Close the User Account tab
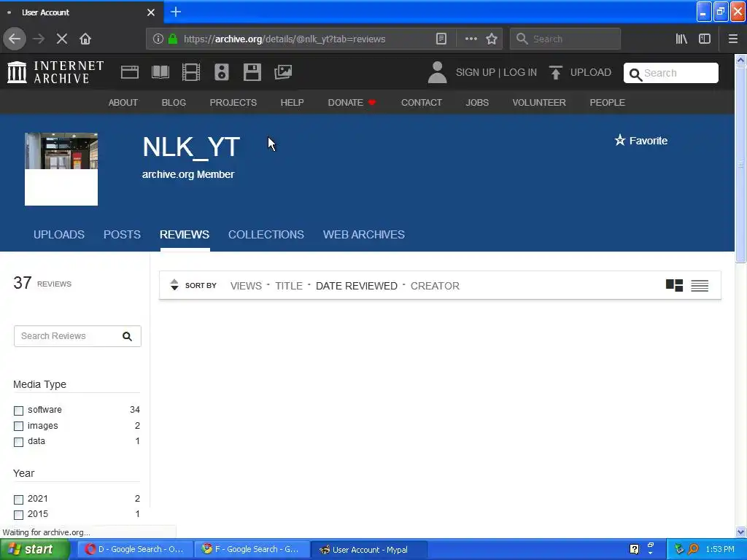Screen dimensions: 747x560 [x=151, y=12]
